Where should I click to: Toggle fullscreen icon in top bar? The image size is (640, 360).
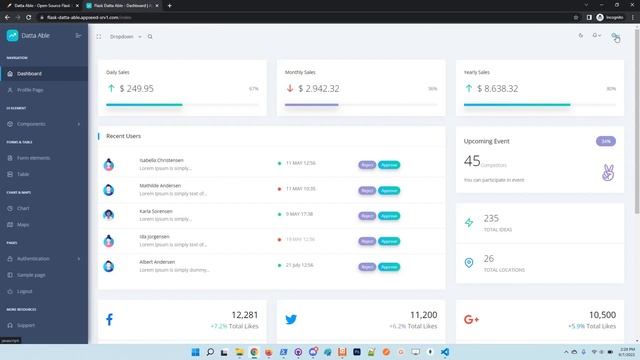(99, 37)
